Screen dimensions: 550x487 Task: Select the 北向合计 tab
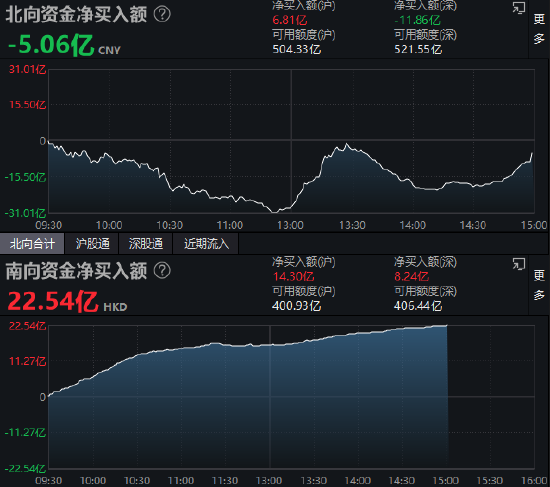click(32, 244)
